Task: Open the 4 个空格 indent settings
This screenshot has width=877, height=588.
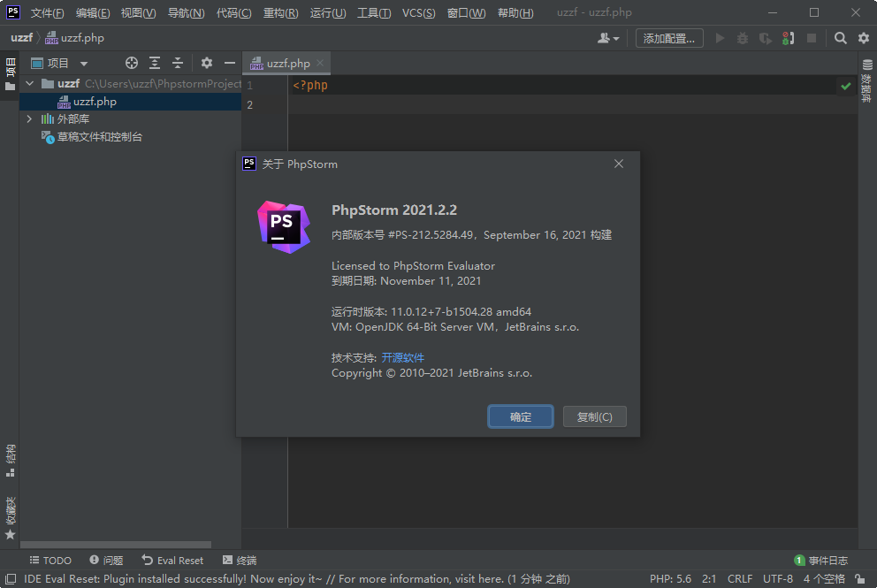Action: tap(824, 579)
